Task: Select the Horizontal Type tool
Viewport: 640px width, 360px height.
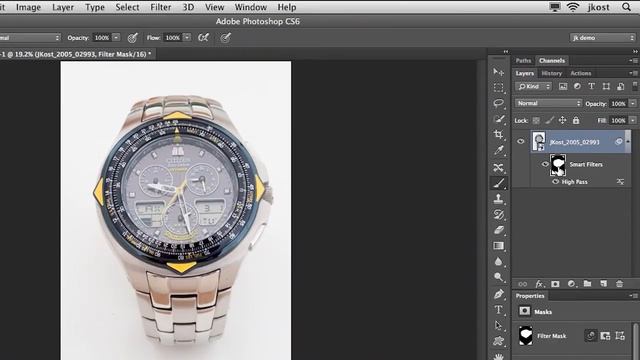Action: [498, 310]
